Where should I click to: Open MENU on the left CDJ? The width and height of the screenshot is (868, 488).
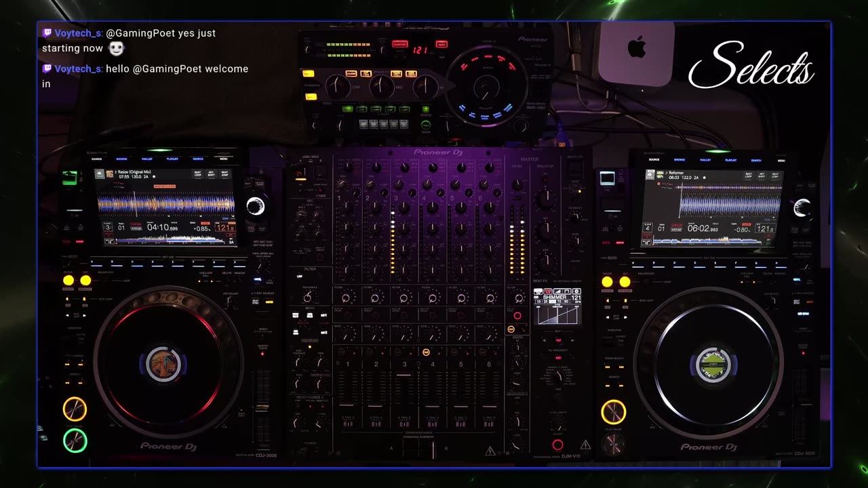[x=223, y=159]
